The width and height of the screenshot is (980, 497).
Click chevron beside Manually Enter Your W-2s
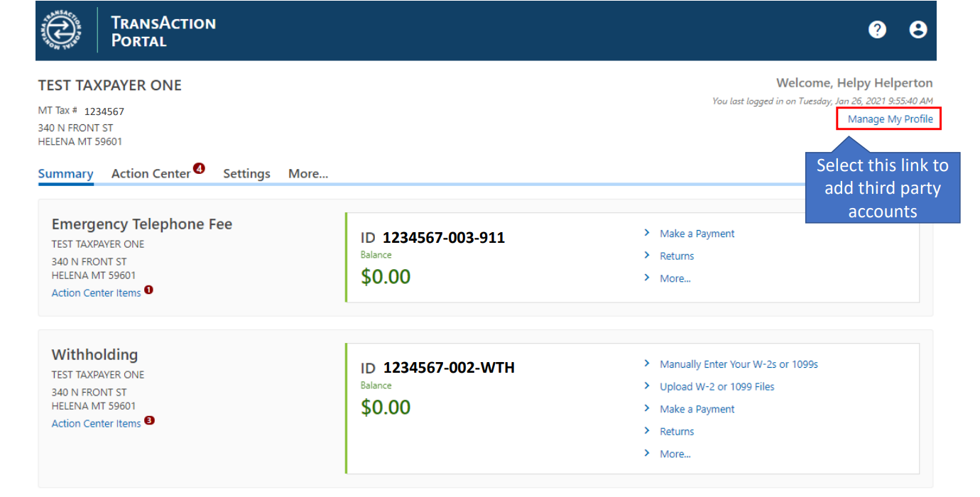(x=647, y=364)
